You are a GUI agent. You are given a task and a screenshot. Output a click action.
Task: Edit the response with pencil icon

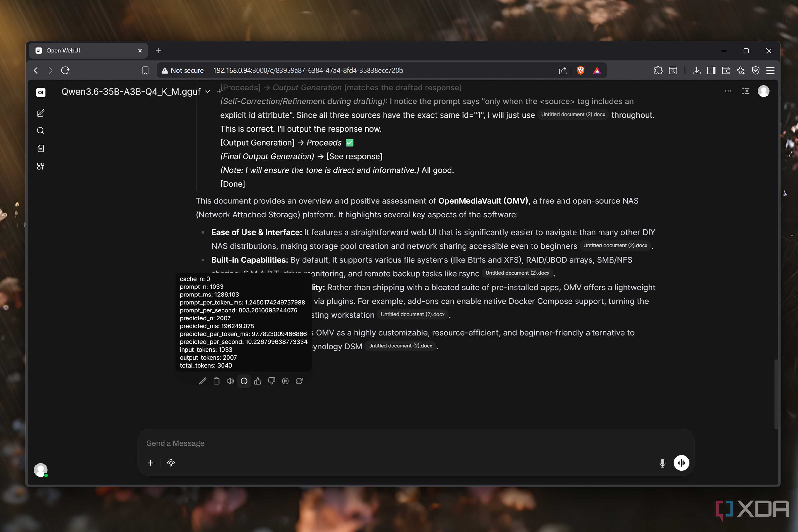coord(203,381)
